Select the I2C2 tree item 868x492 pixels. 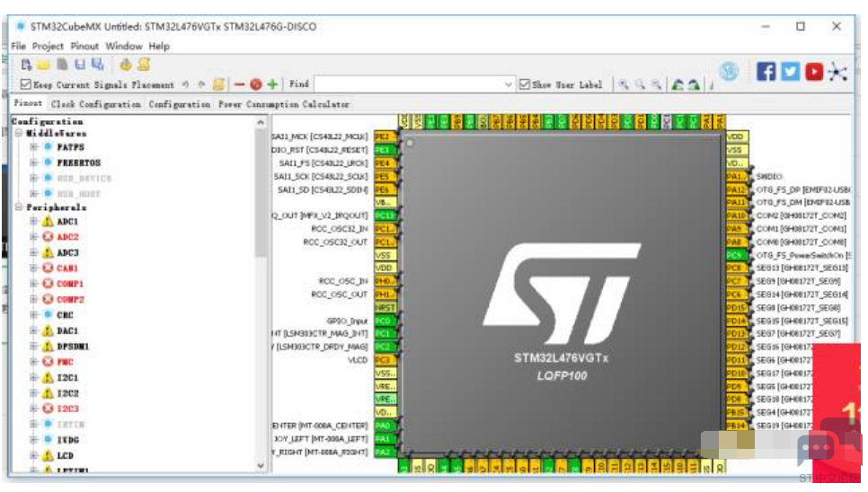pos(68,393)
